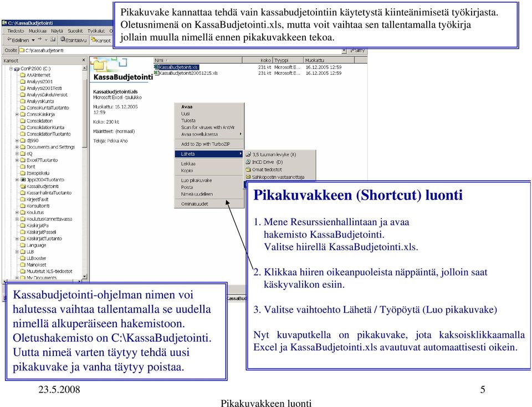Choose Nimeä uudelleen in the context menu
The height and width of the screenshot is (407, 532).
209,194
